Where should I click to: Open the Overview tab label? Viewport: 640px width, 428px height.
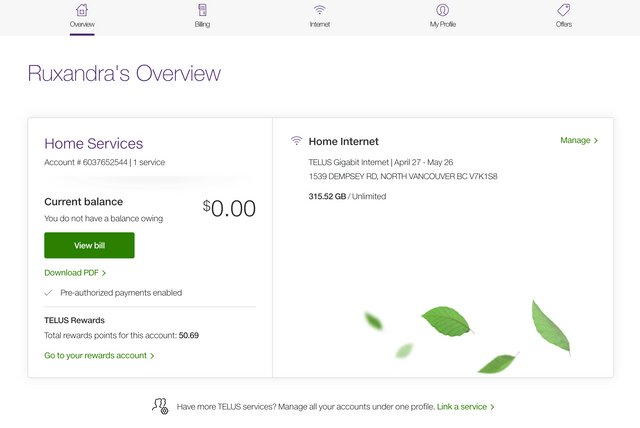(82, 24)
